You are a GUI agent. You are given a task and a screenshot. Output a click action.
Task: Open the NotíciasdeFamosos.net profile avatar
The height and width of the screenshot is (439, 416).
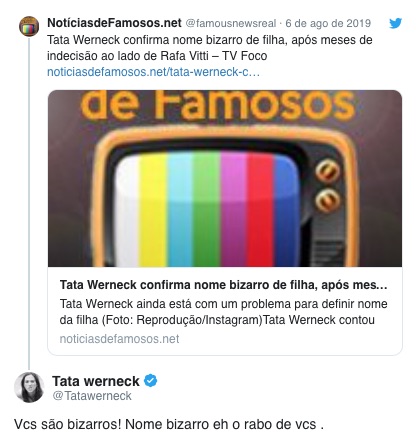29,26
